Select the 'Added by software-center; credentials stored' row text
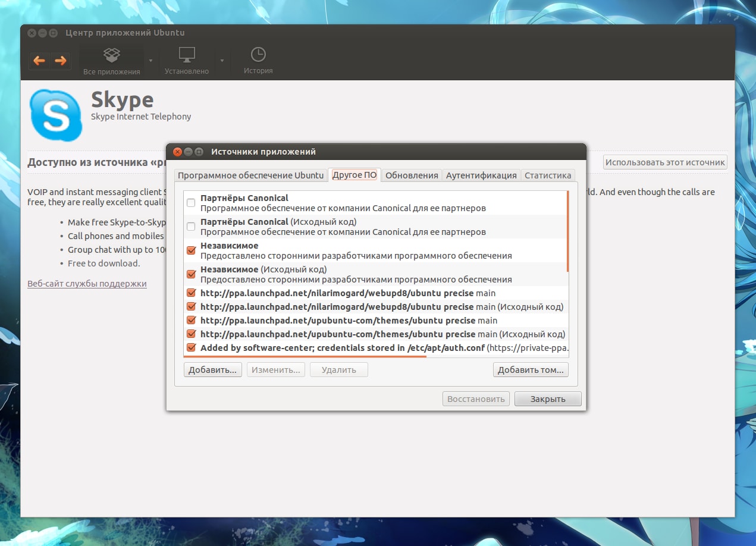The width and height of the screenshot is (756, 546). [384, 347]
